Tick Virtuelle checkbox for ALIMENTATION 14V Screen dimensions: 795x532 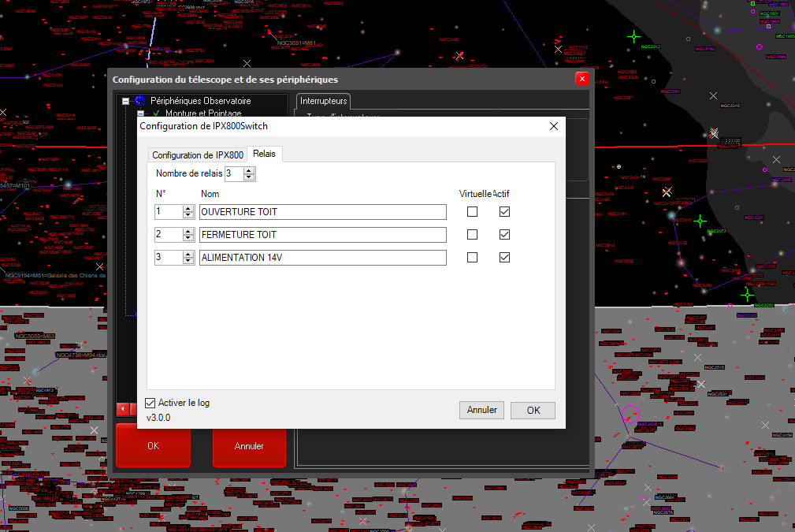472,258
